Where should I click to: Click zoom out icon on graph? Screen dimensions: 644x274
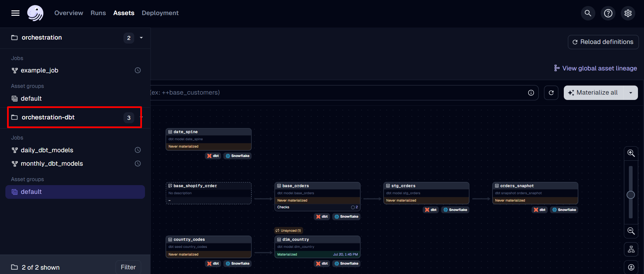click(x=631, y=231)
